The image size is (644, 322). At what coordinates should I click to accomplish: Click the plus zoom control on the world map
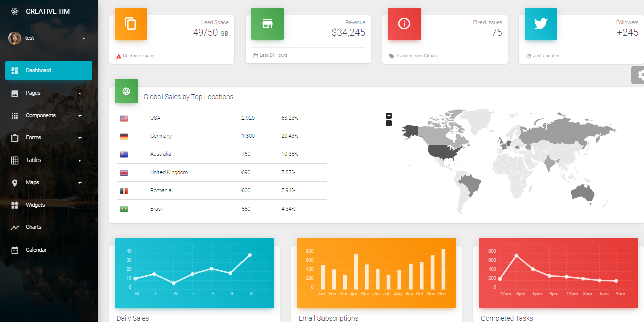[388, 115]
